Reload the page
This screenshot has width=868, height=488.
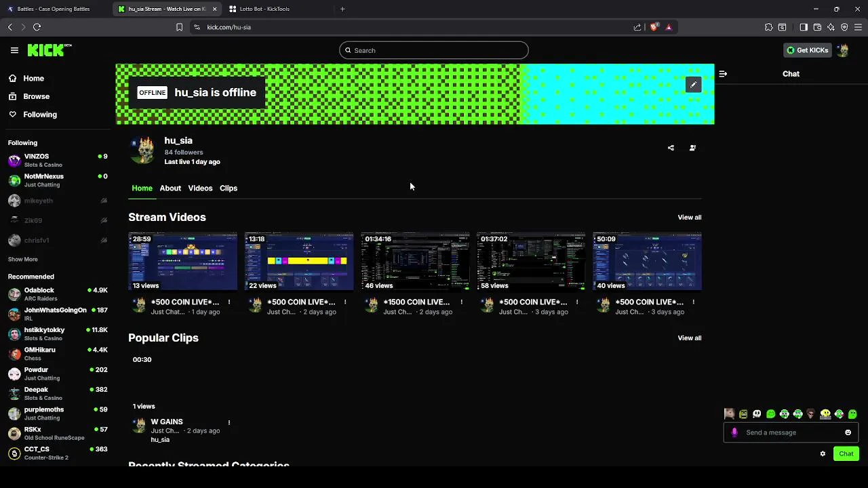click(37, 27)
